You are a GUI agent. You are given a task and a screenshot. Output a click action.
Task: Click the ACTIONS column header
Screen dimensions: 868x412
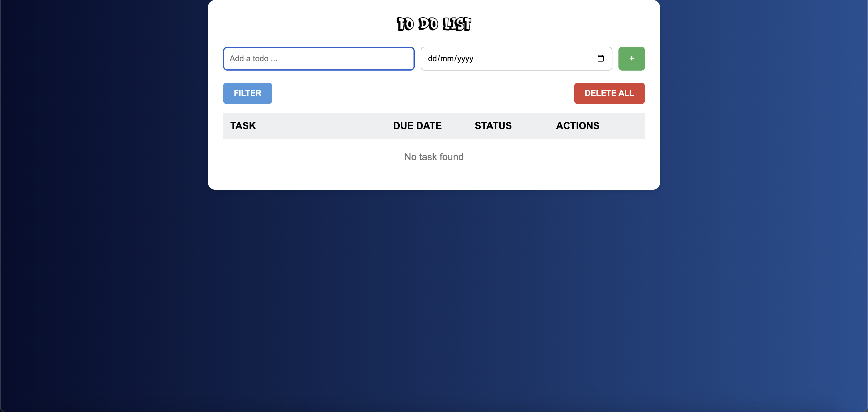point(577,126)
